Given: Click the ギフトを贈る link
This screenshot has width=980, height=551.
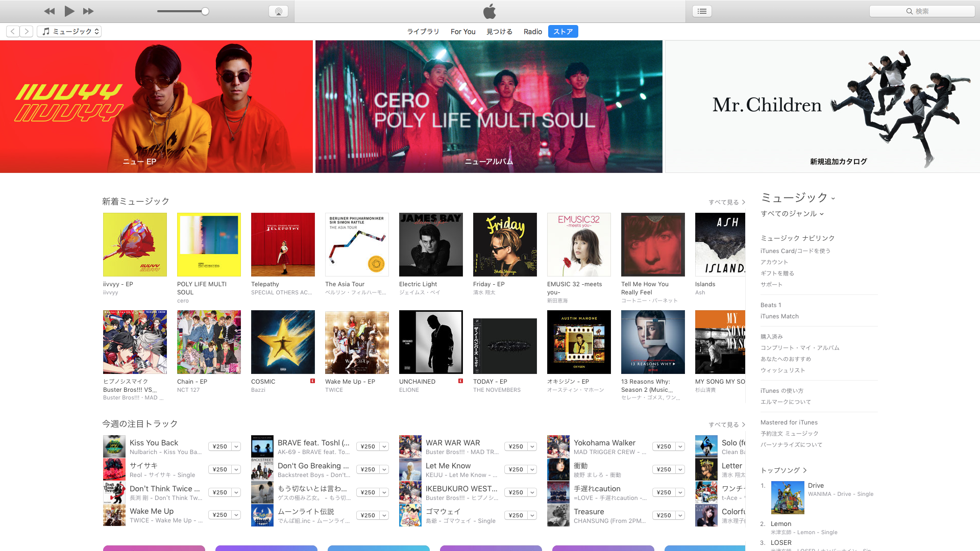Looking at the screenshot, I should point(777,273).
